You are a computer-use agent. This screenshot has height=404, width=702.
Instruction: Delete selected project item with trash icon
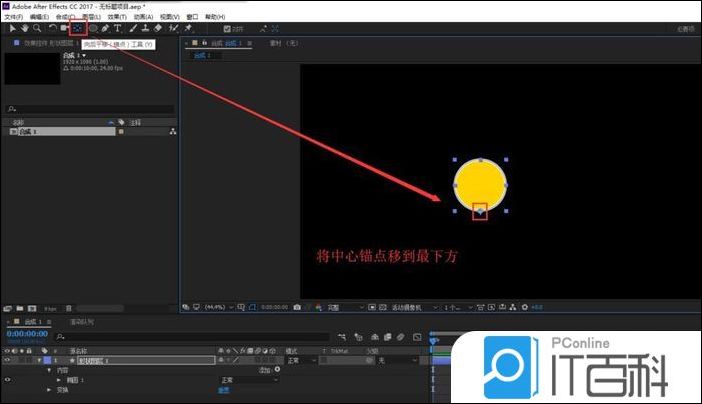pos(68,309)
